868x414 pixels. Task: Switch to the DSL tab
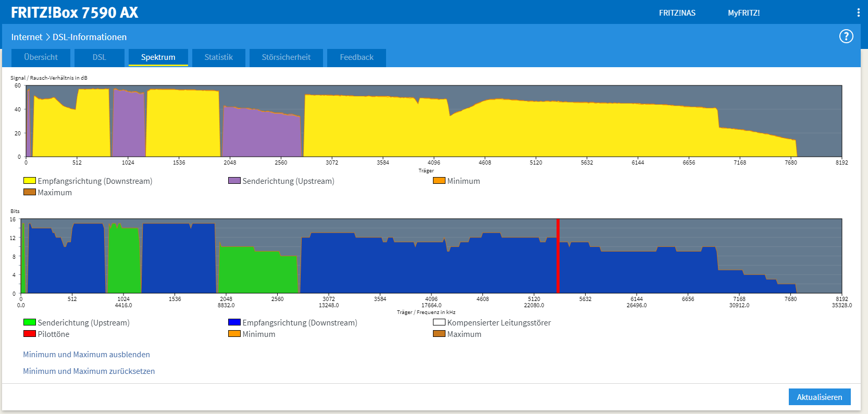coord(99,57)
